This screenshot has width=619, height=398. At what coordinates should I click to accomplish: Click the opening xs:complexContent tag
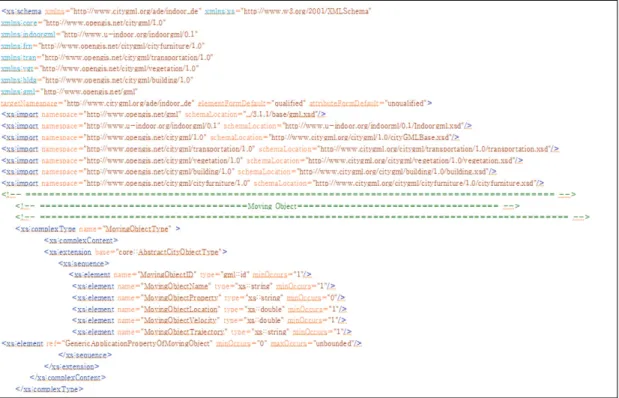click(x=81, y=240)
